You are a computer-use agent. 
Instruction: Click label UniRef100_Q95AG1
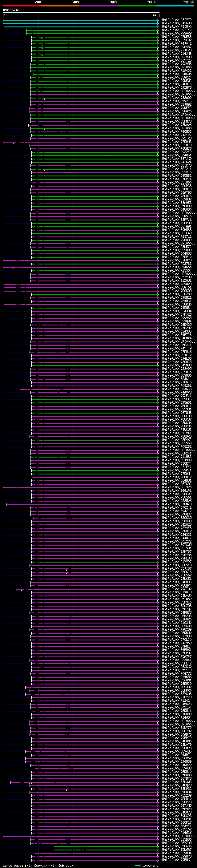(177, 403)
